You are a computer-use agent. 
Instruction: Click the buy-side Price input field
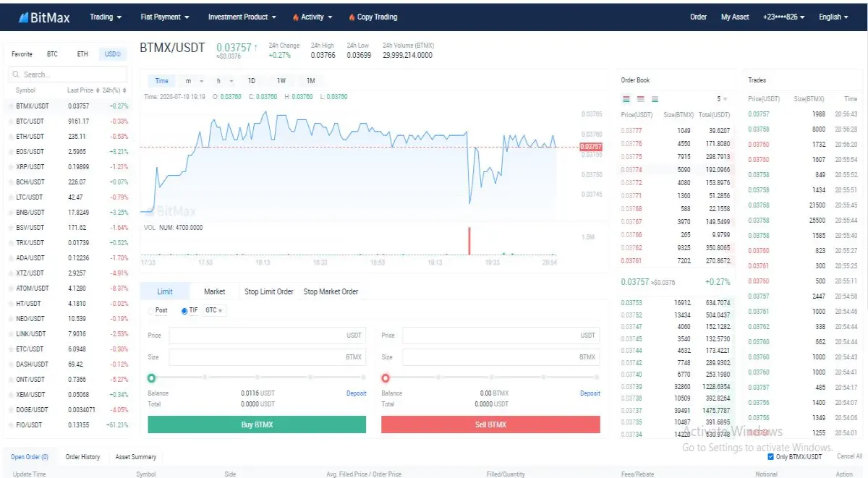[267, 336]
